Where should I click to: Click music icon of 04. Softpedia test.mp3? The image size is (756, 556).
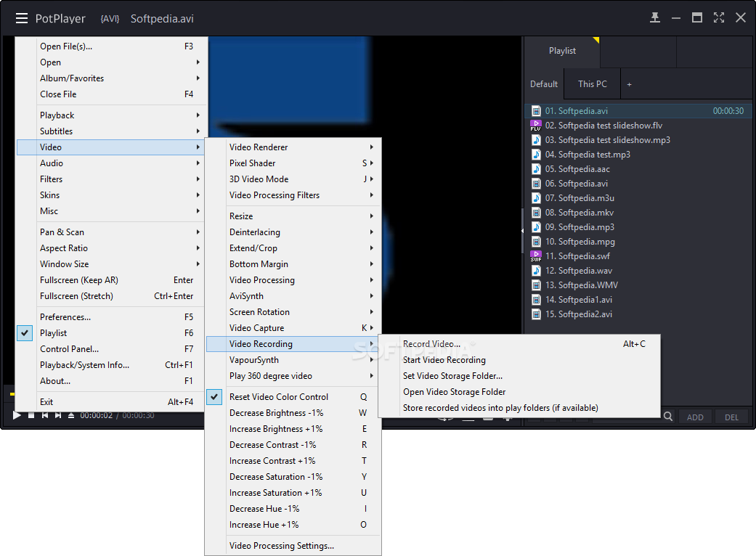click(x=536, y=154)
